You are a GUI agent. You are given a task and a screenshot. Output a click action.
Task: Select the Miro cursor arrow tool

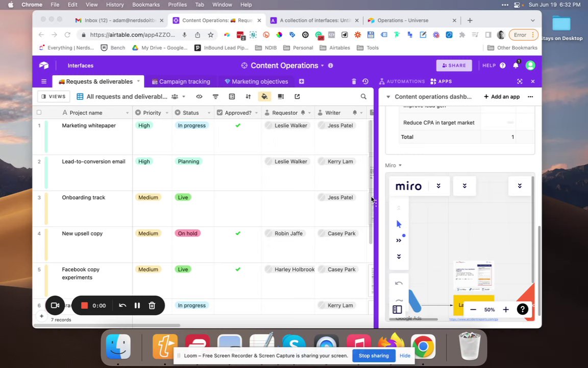[x=399, y=224]
